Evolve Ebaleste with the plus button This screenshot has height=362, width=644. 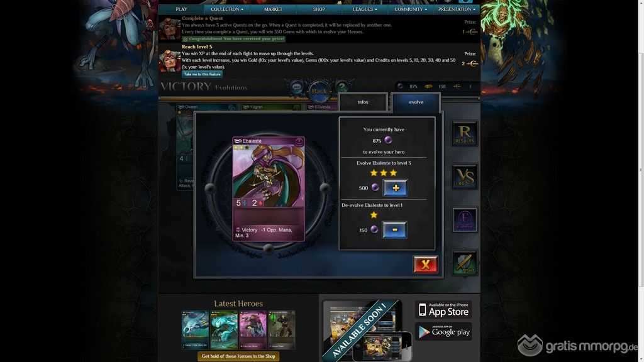coord(395,188)
